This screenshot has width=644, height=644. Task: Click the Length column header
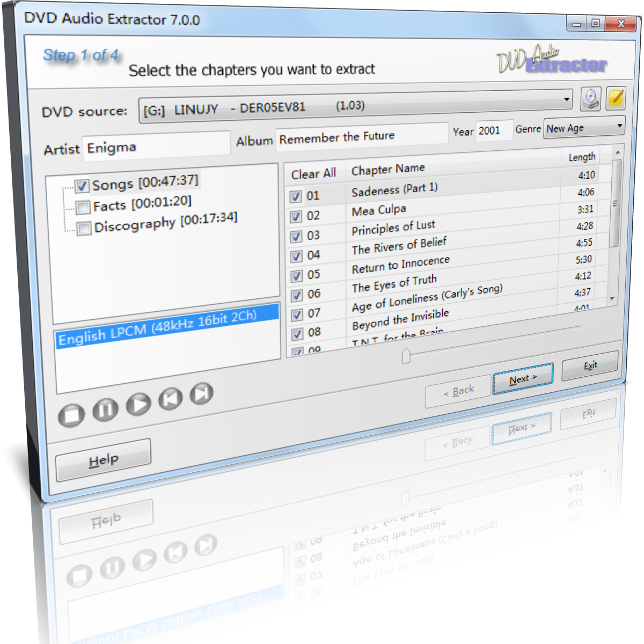coord(582,157)
